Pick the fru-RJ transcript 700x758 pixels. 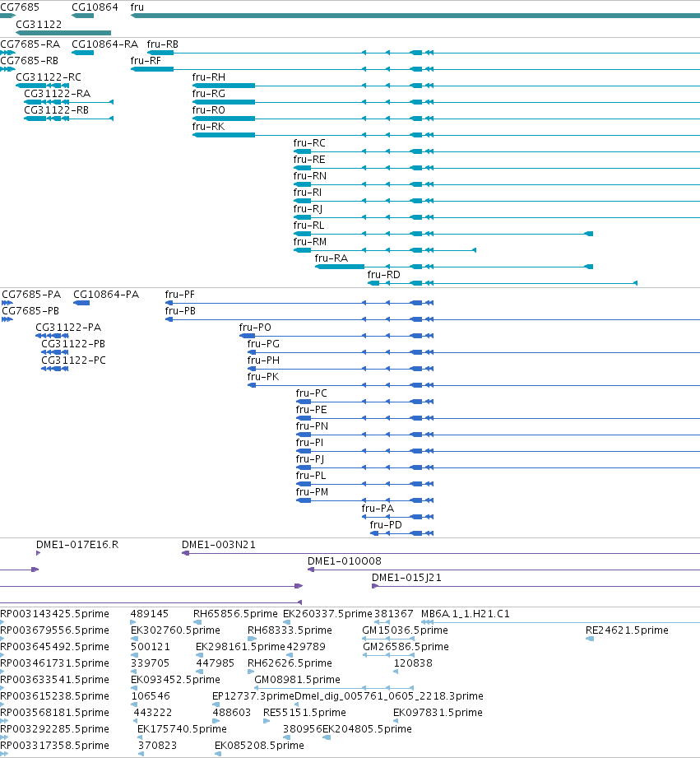tap(308, 208)
